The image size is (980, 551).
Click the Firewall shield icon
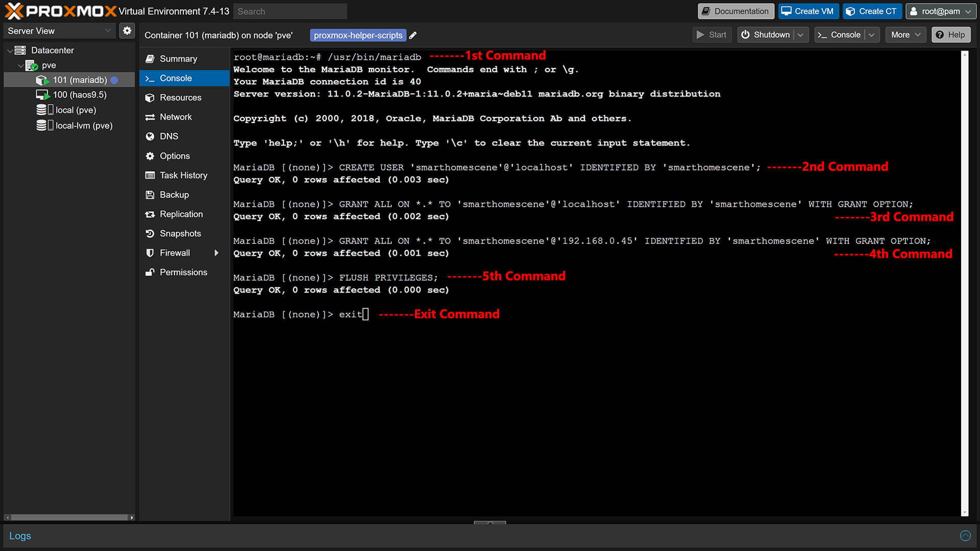(150, 253)
